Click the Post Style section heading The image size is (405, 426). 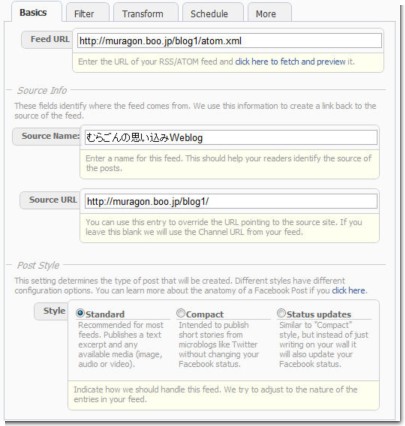coord(38,265)
